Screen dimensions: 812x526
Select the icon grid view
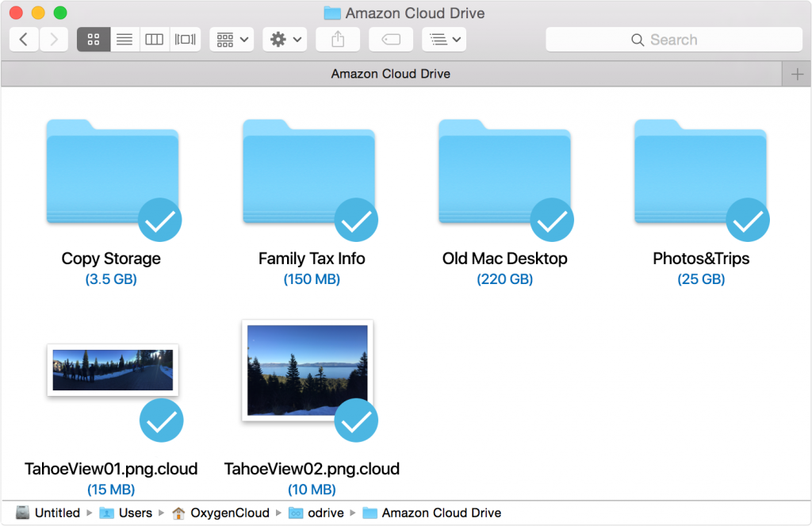[x=93, y=39]
